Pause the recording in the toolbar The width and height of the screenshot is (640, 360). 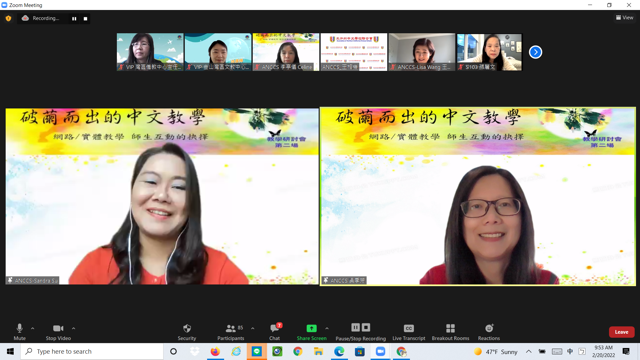356,327
